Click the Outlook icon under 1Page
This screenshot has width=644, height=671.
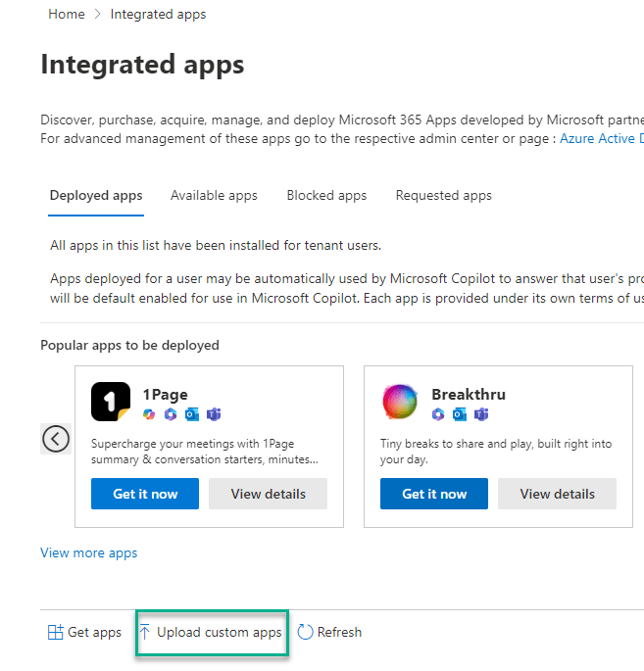tap(192, 414)
